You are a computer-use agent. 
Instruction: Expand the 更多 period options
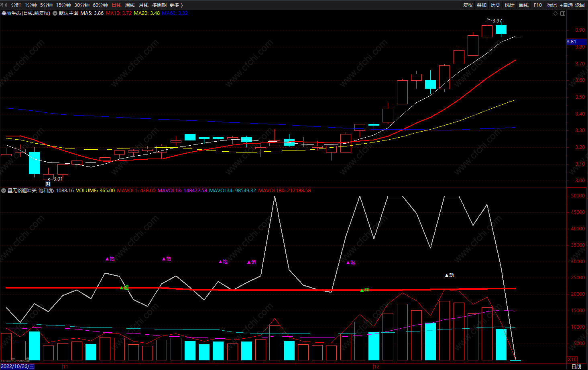click(x=176, y=5)
